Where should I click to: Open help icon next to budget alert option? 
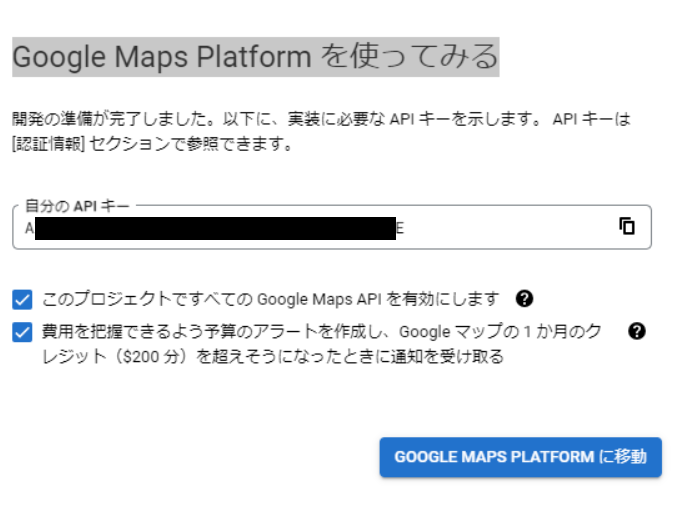(x=636, y=331)
